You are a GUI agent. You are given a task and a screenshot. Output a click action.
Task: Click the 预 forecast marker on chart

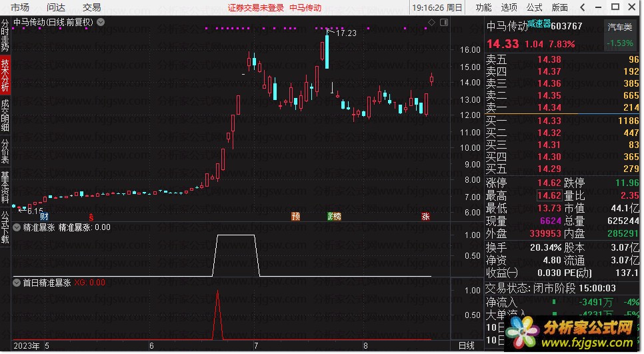(x=295, y=217)
